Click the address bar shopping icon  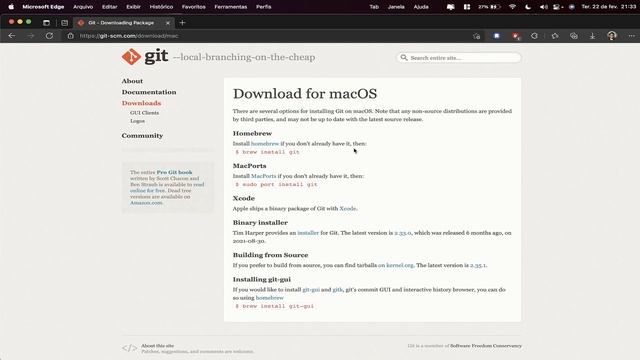476,36
